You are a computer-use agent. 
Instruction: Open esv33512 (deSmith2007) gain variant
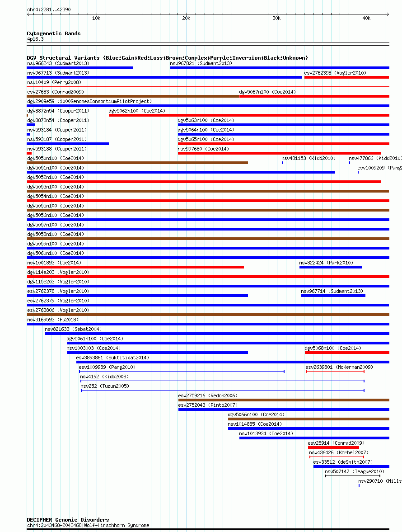351,467
